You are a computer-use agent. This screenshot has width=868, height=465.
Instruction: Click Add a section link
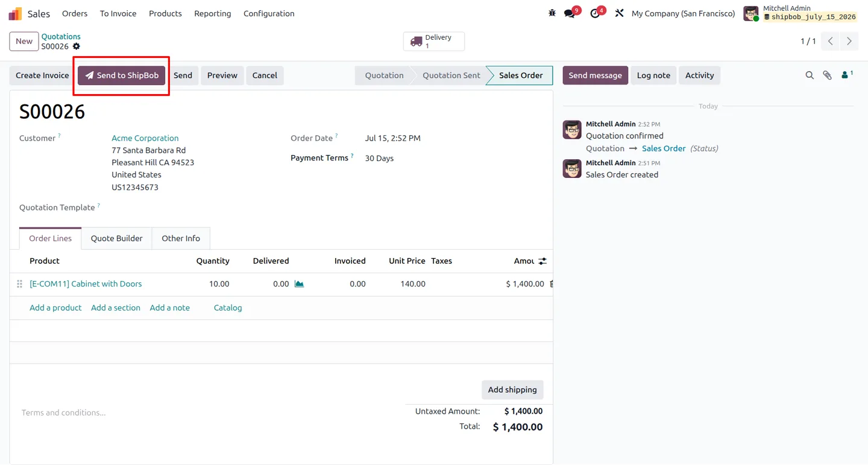point(116,308)
